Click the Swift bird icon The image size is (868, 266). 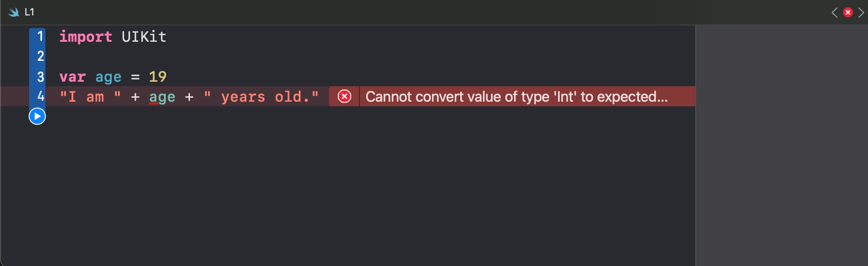[x=13, y=12]
